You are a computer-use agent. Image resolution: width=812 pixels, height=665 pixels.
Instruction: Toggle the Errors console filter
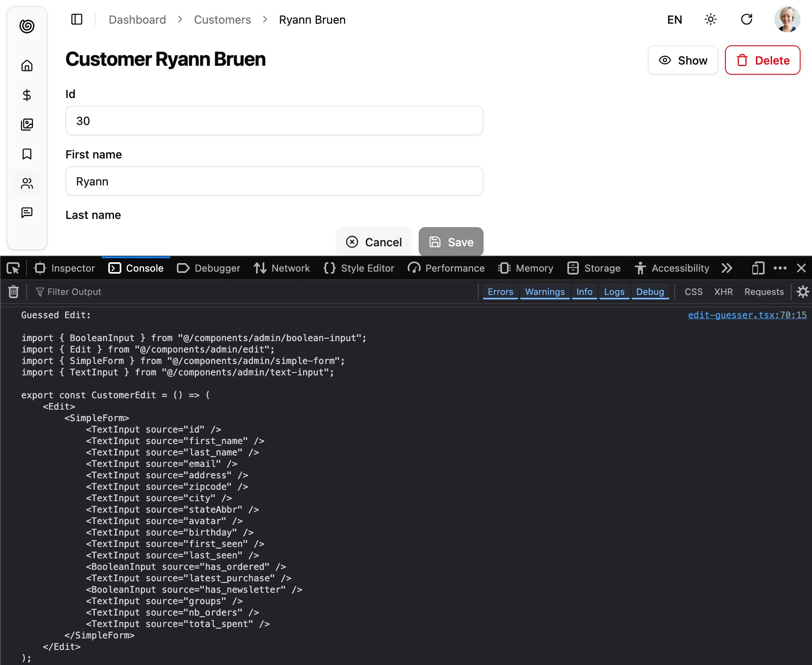(500, 292)
